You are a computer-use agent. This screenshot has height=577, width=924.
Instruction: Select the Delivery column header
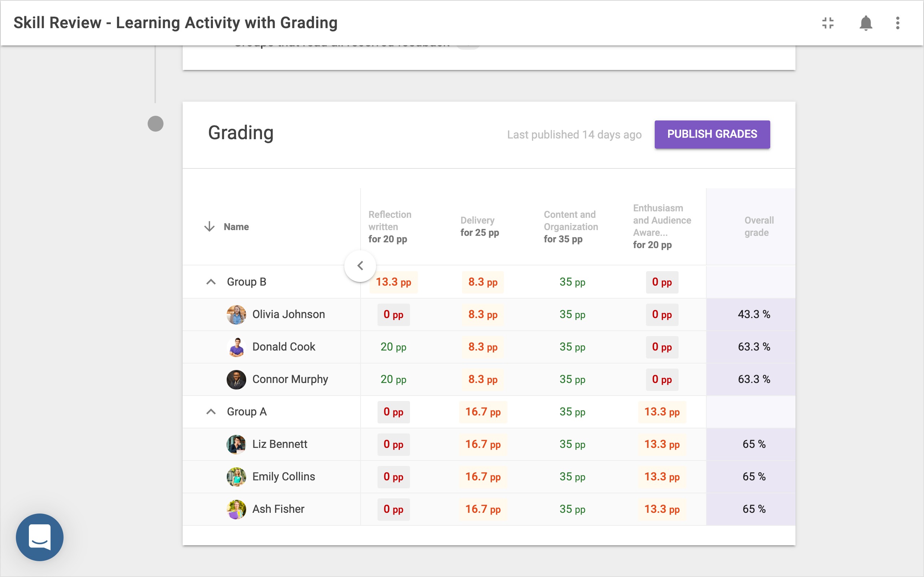479,226
